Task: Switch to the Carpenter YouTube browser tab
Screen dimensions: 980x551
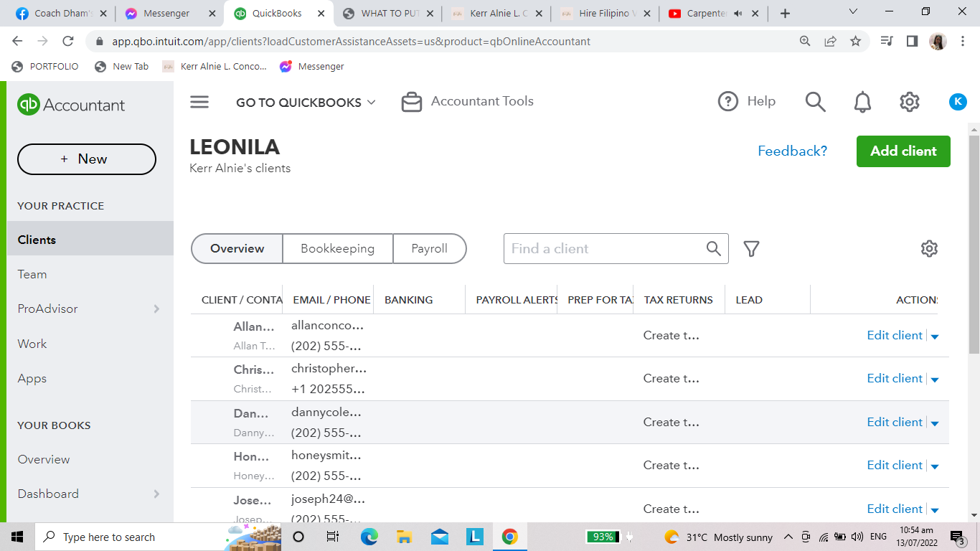Action: pos(713,14)
